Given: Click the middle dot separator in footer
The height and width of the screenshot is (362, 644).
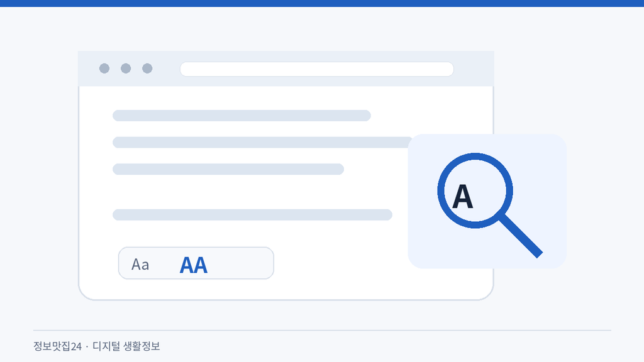Looking at the screenshot, I should click(87, 347).
